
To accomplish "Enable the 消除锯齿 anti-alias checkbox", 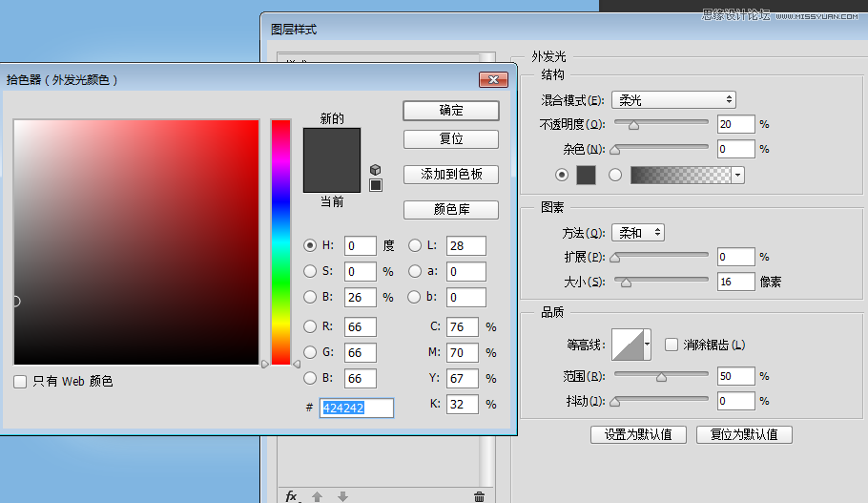I will pos(672,345).
